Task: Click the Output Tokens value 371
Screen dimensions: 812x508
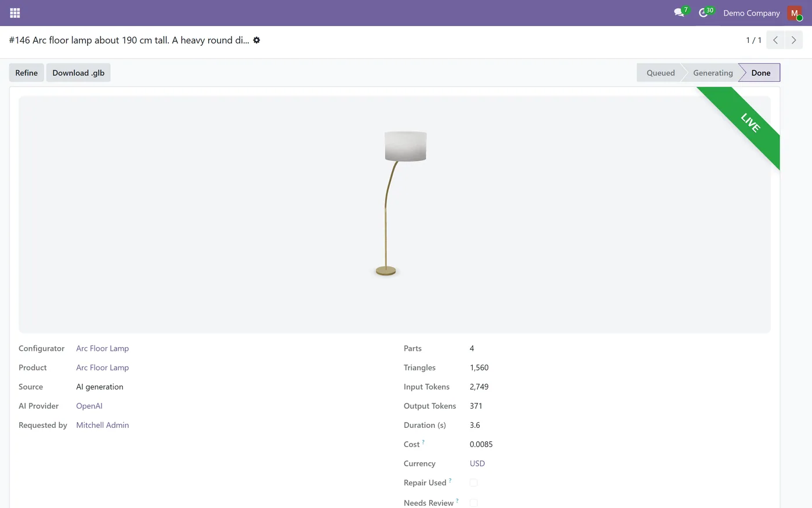Action: click(476, 406)
